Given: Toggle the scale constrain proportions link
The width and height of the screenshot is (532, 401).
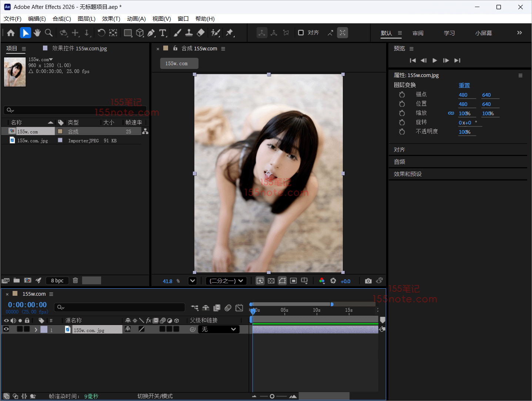Looking at the screenshot, I should (451, 113).
